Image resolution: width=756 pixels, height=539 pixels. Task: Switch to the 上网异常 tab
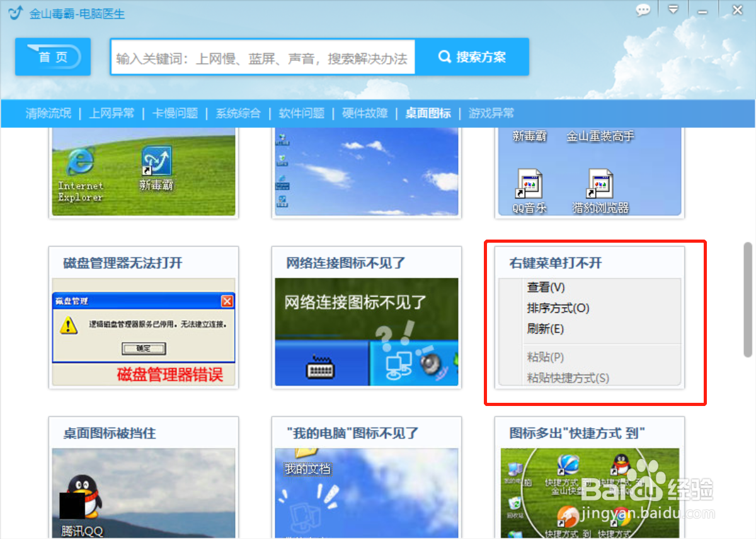tap(112, 113)
